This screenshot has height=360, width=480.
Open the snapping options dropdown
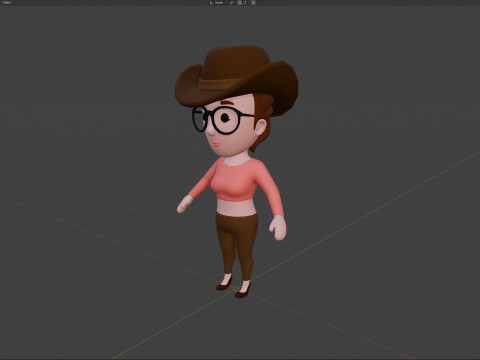(246, 2)
